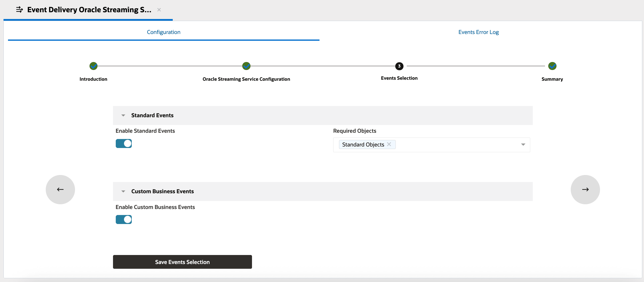
Task: Click the Summary step checkmark icon
Action: click(552, 66)
